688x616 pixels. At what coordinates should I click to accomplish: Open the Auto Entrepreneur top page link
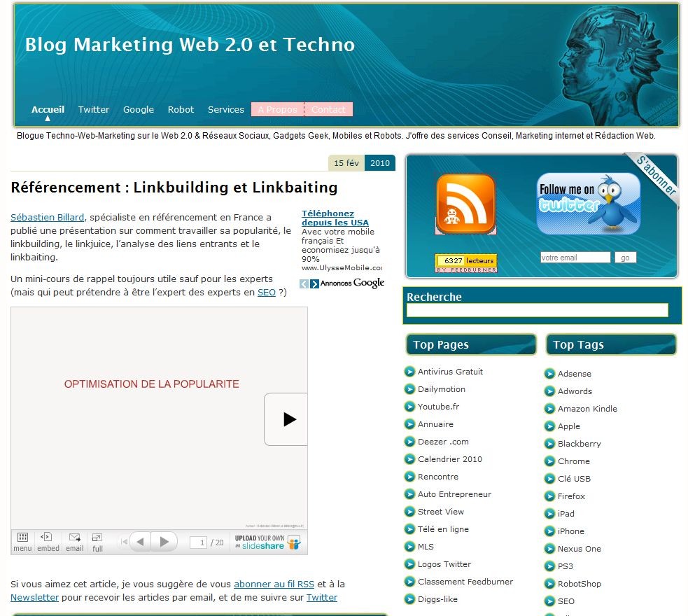(454, 494)
